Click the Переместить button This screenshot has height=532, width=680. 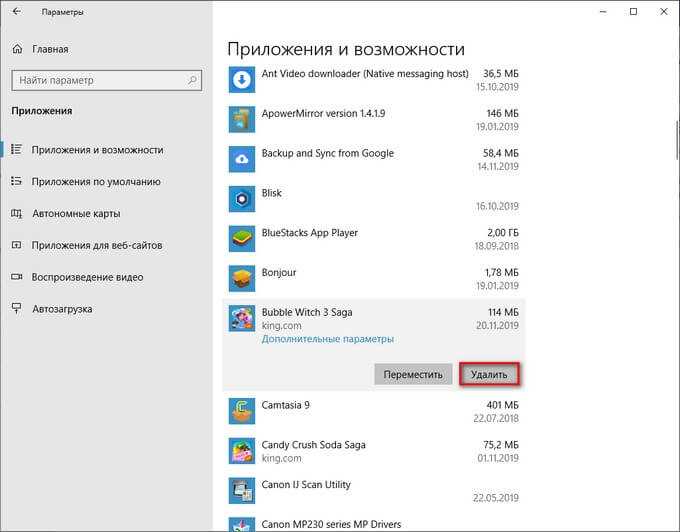coord(413,374)
